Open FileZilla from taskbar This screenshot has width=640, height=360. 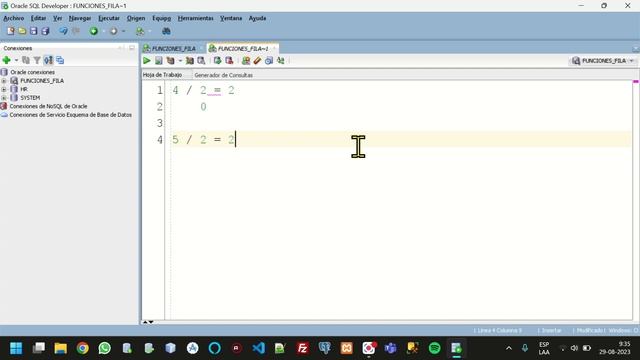click(x=302, y=348)
